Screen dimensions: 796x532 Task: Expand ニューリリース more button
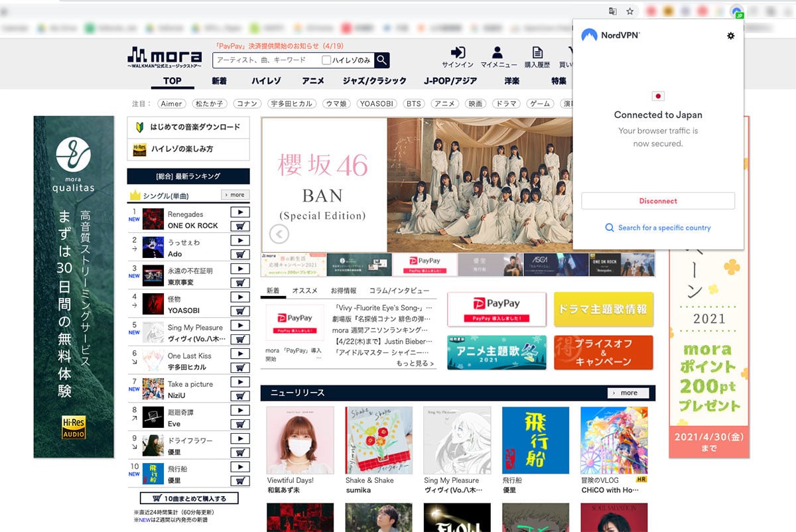pyautogui.click(x=628, y=393)
